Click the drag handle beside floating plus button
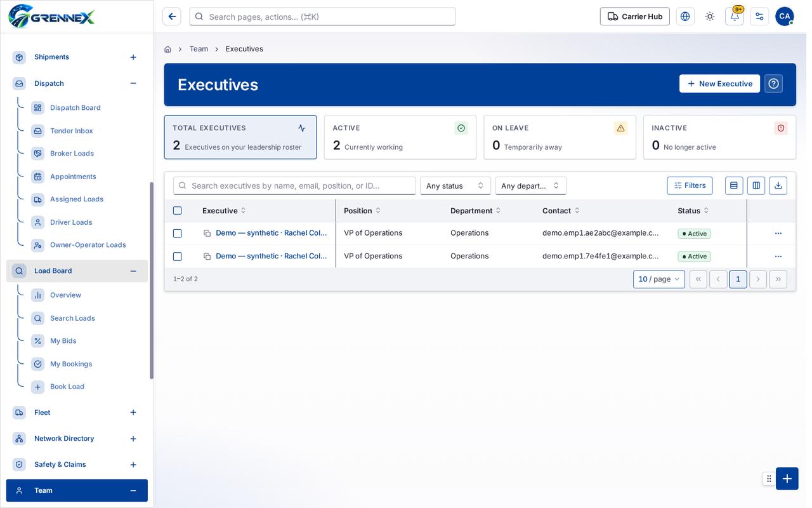 point(769,479)
